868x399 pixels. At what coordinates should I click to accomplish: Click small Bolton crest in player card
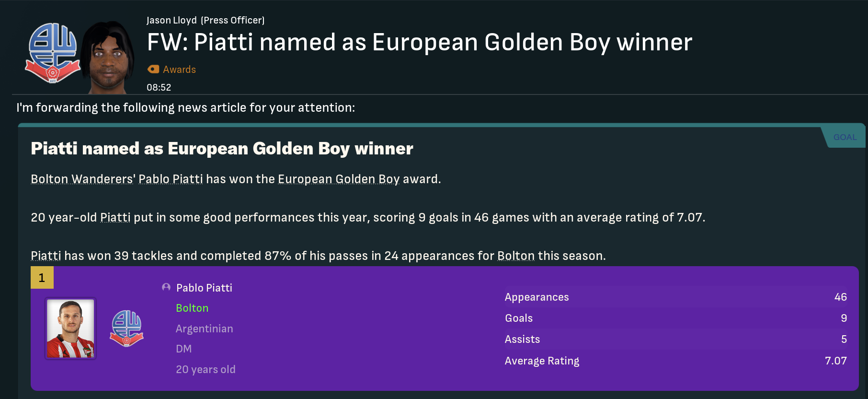126,329
